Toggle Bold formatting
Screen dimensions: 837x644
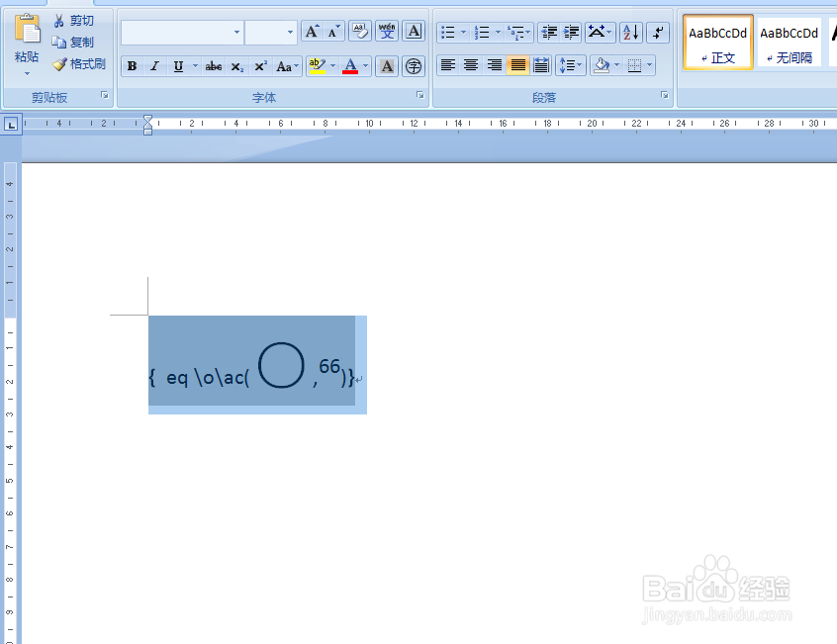[x=133, y=66]
